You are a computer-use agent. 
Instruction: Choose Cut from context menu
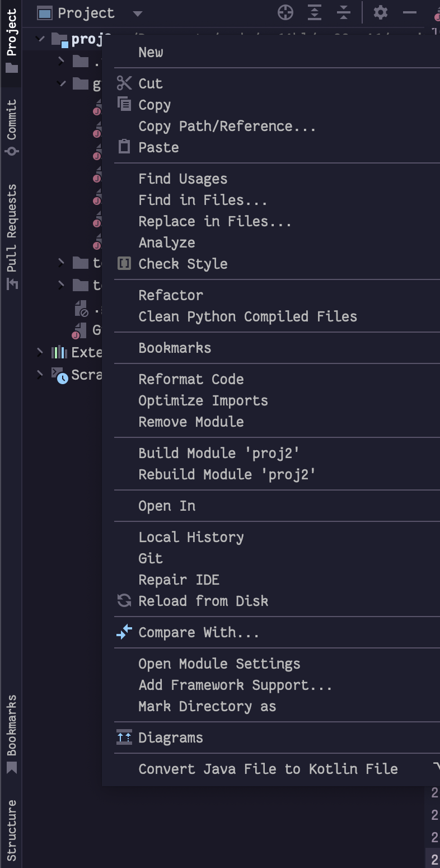point(151,83)
